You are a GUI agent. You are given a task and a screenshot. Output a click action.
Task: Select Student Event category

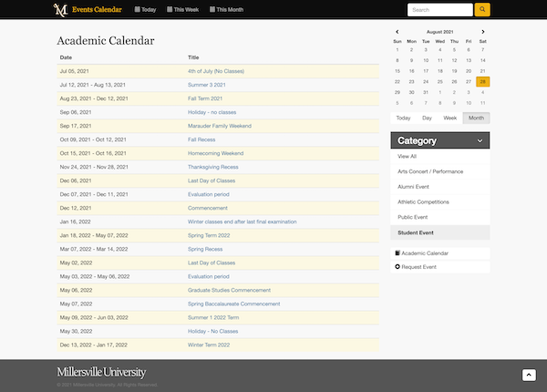[440, 232]
